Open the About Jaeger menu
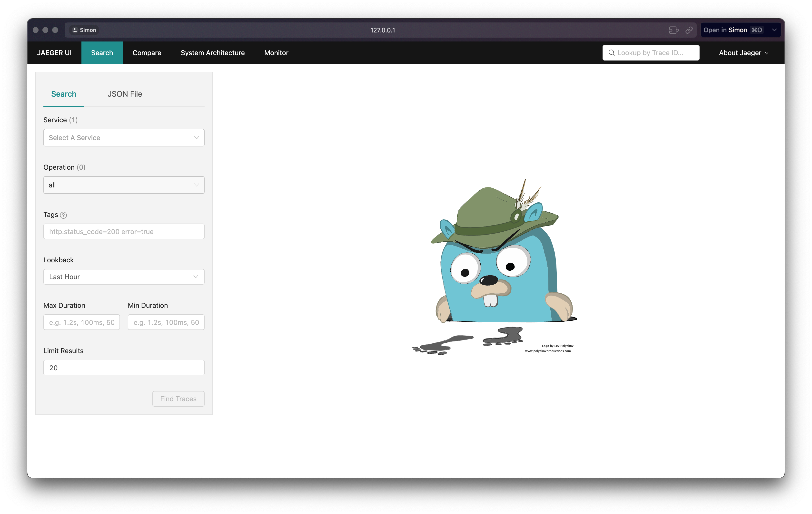 point(743,53)
